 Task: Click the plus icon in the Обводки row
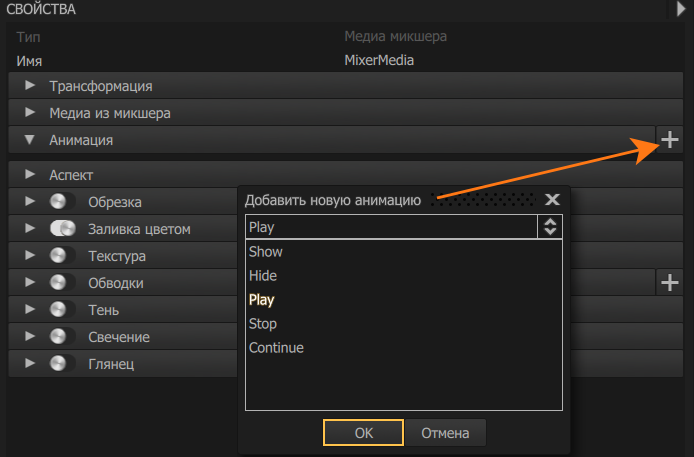669,283
